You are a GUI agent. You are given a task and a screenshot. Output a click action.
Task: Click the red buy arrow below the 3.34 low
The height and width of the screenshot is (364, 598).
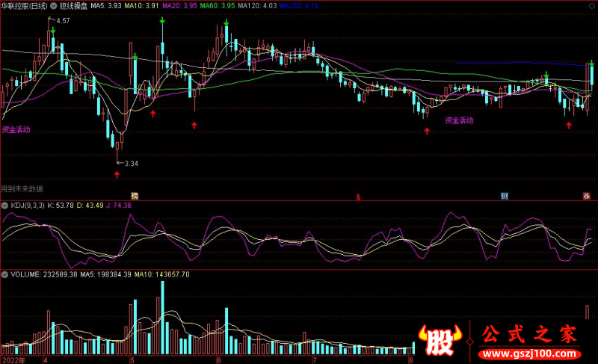(117, 175)
